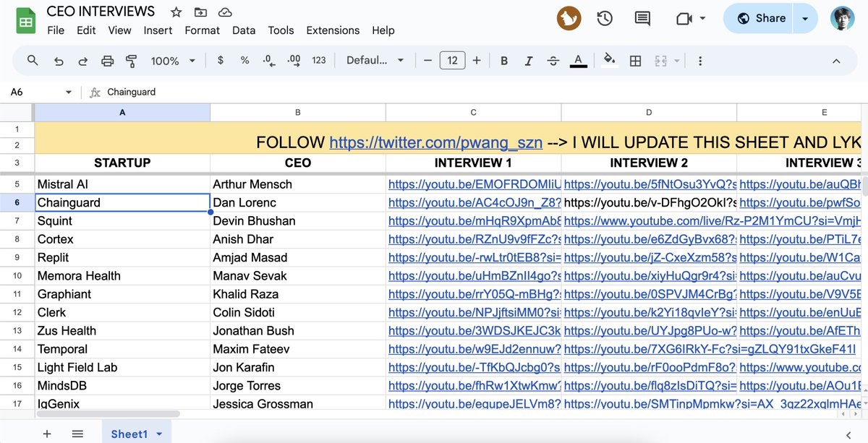Open the anonymous animal viewer avatar
868x443 pixels.
(569, 18)
